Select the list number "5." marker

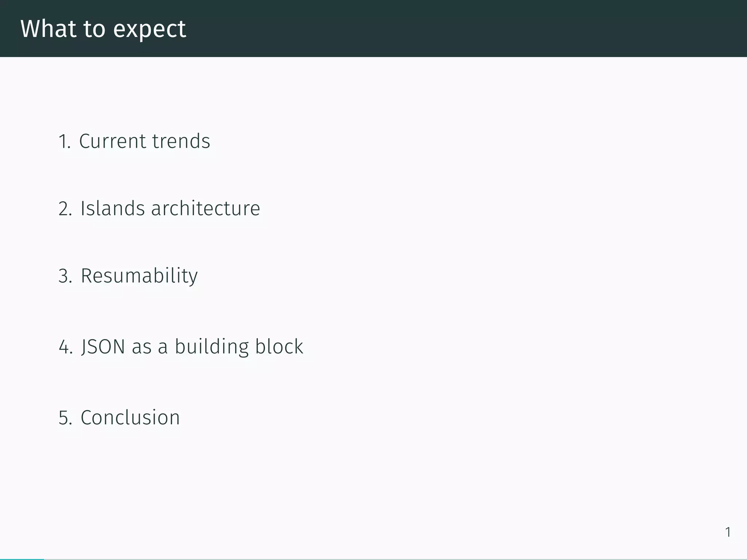tap(65, 418)
